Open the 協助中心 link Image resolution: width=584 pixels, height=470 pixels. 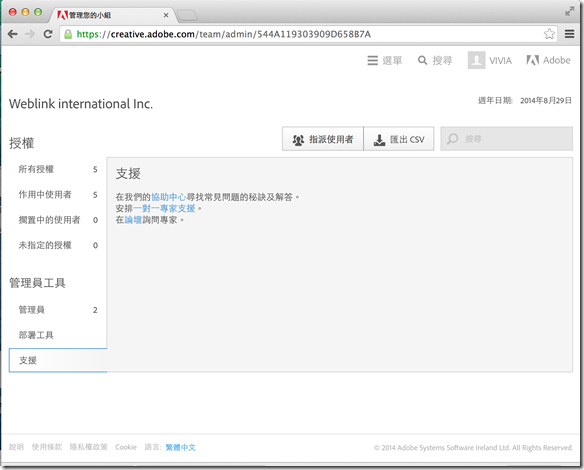[169, 197]
